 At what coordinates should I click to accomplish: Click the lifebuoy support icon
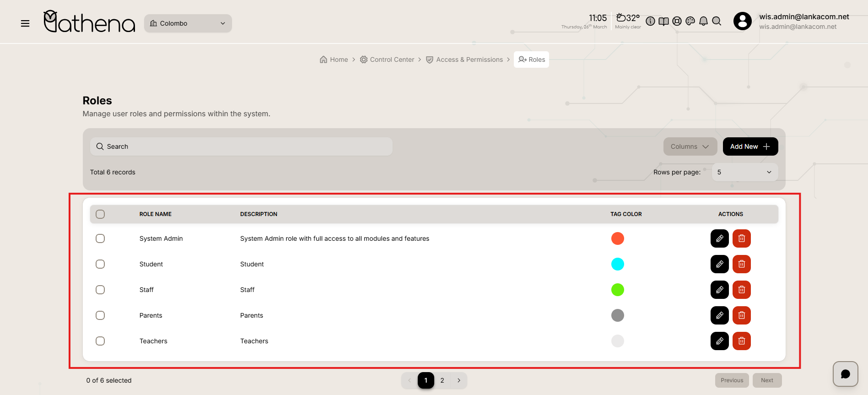(x=677, y=21)
